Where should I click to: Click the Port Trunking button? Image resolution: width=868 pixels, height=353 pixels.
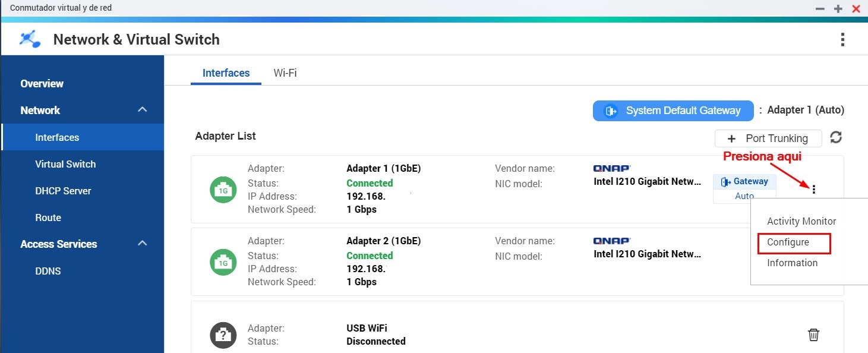pyautogui.click(x=768, y=138)
